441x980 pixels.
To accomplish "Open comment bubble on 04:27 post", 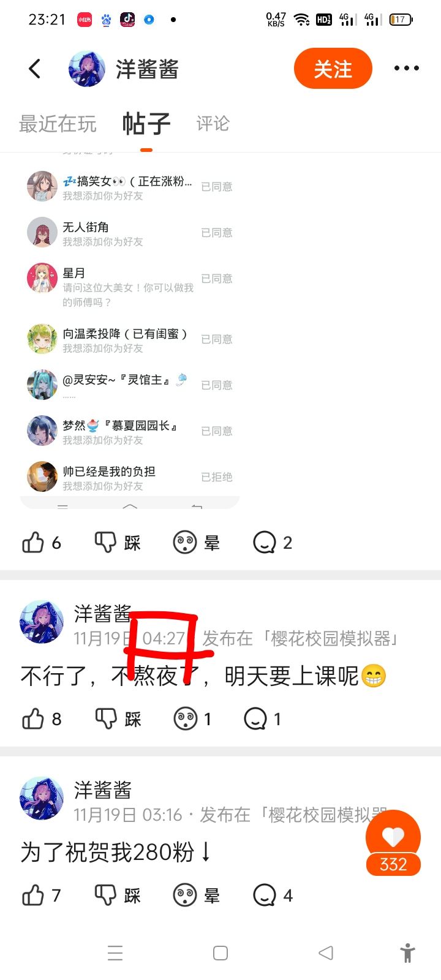I will tap(262, 719).
